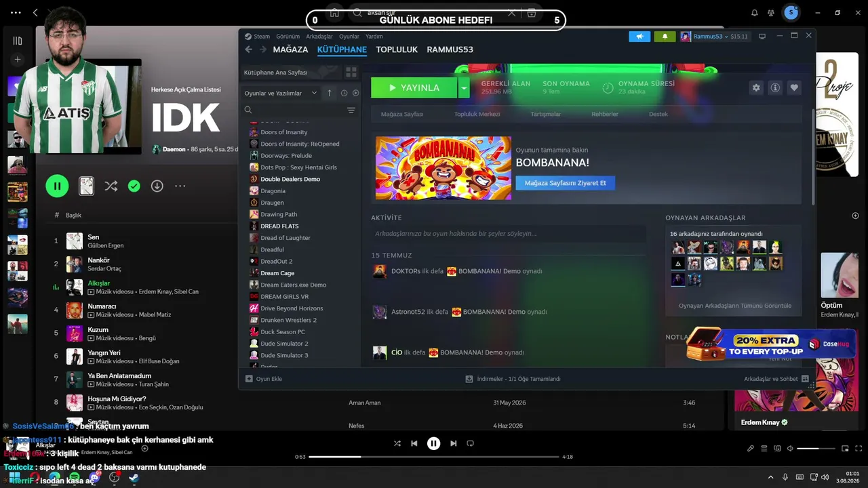The image size is (868, 488).
Task: Open Spotify friends activity icon
Action: click(x=771, y=12)
